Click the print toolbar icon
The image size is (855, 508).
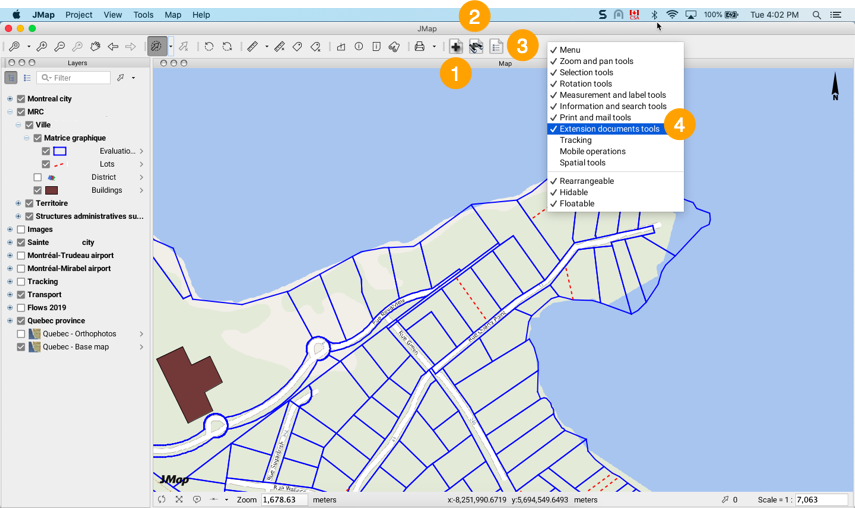point(419,47)
